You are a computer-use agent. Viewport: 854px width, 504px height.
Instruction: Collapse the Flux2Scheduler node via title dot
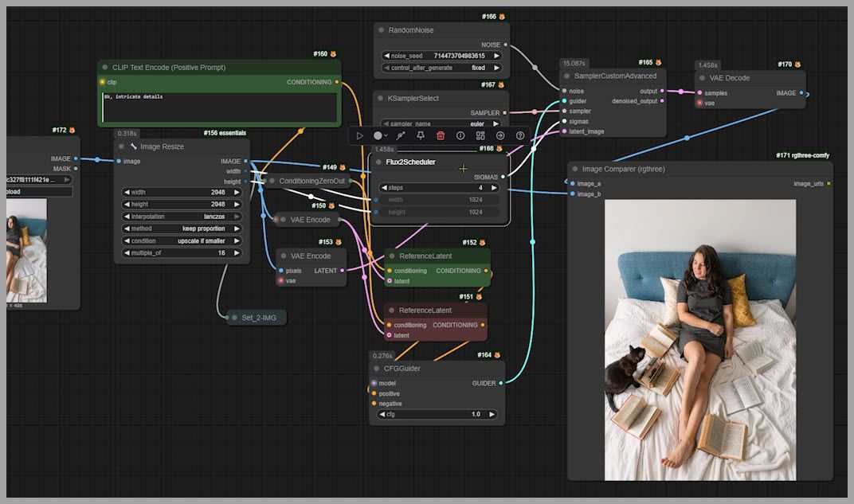[378, 162]
